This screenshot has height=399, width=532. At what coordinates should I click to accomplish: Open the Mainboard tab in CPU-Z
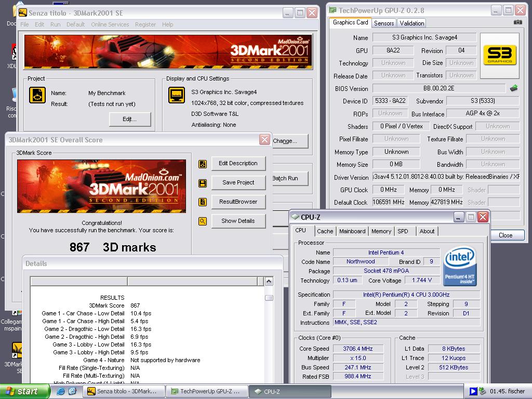(352, 231)
